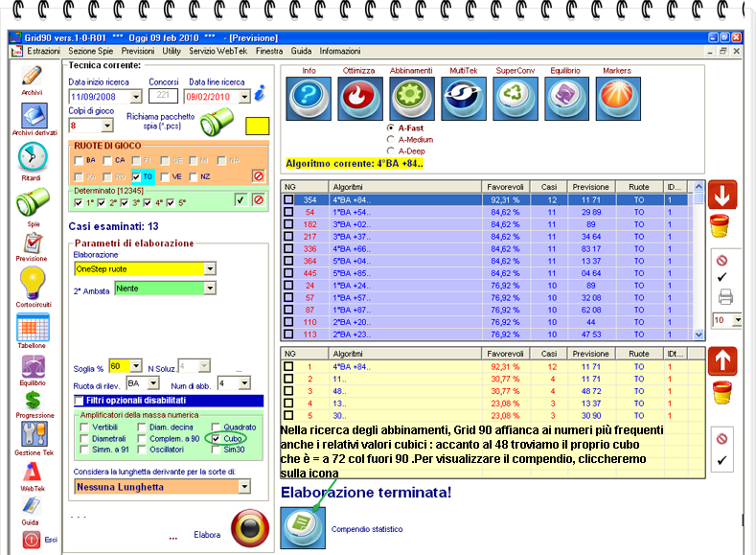Select the A-Medium radio option

pyautogui.click(x=390, y=139)
